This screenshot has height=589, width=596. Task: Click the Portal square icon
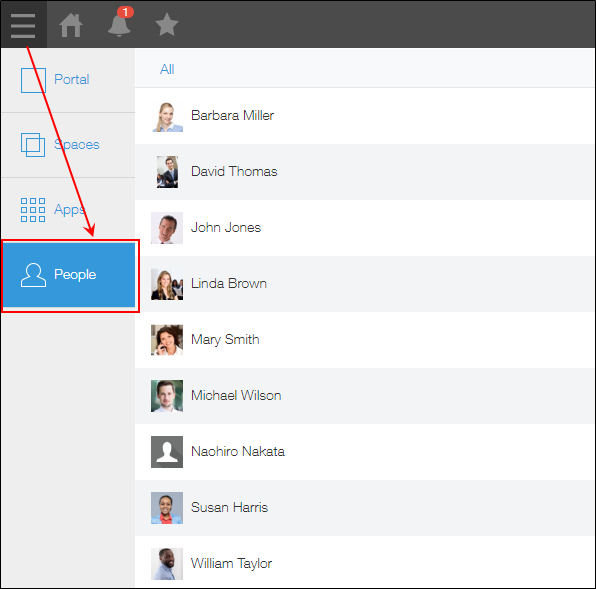coord(33,80)
